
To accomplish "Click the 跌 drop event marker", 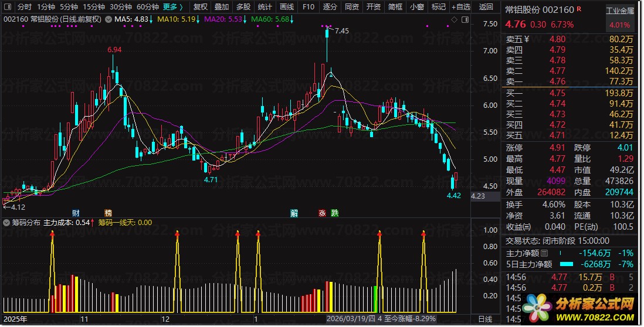I will point(334,213).
